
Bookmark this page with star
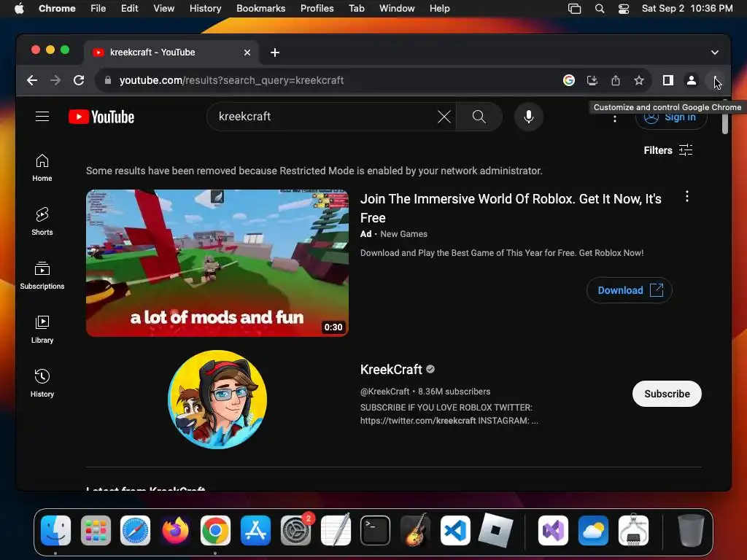(639, 80)
